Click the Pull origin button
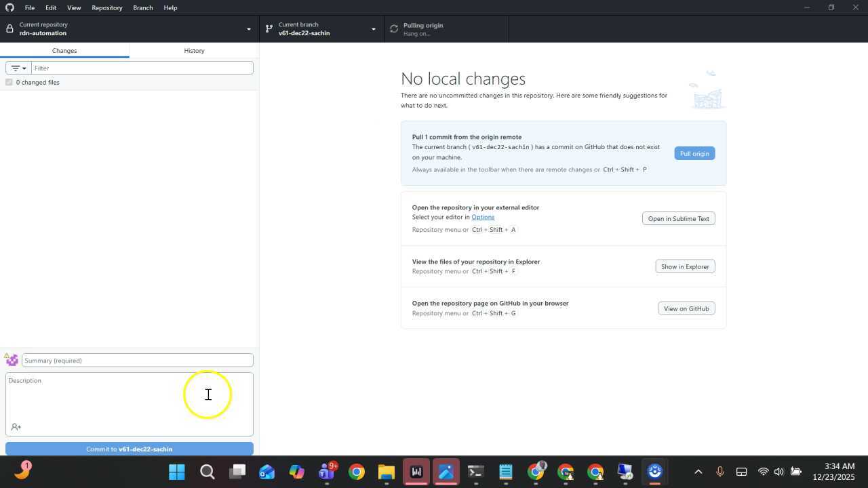868x488 pixels. point(694,153)
